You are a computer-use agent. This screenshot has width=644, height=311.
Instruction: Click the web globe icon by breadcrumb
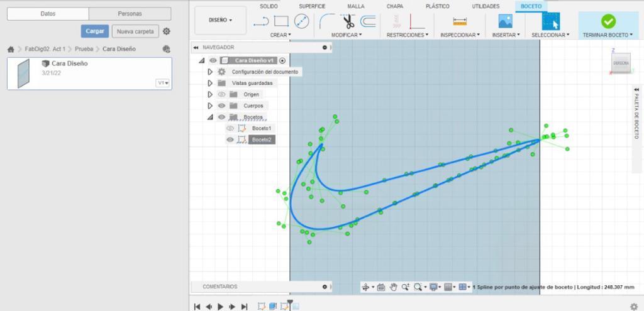pos(166,49)
